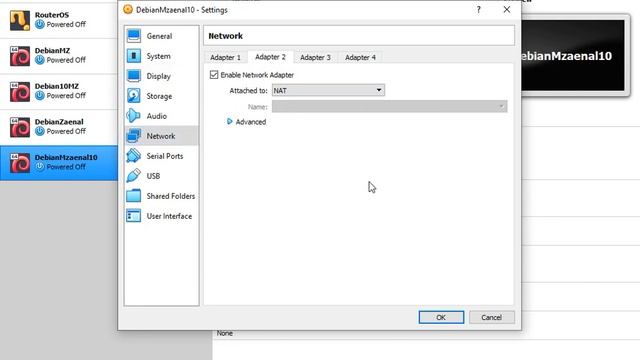640x360 pixels.
Task: Click the Cancel button
Action: click(491, 317)
